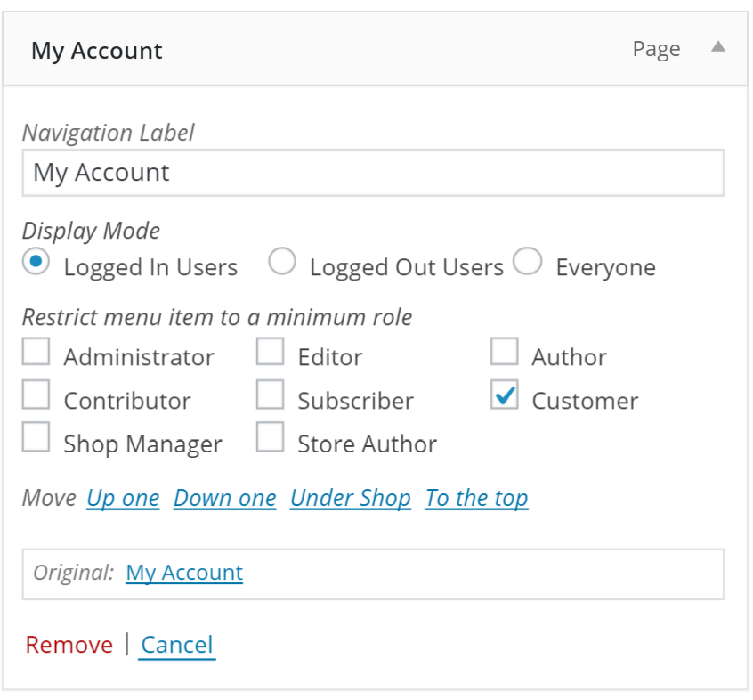Uncheck the Customer role checkbox

pyautogui.click(x=505, y=395)
